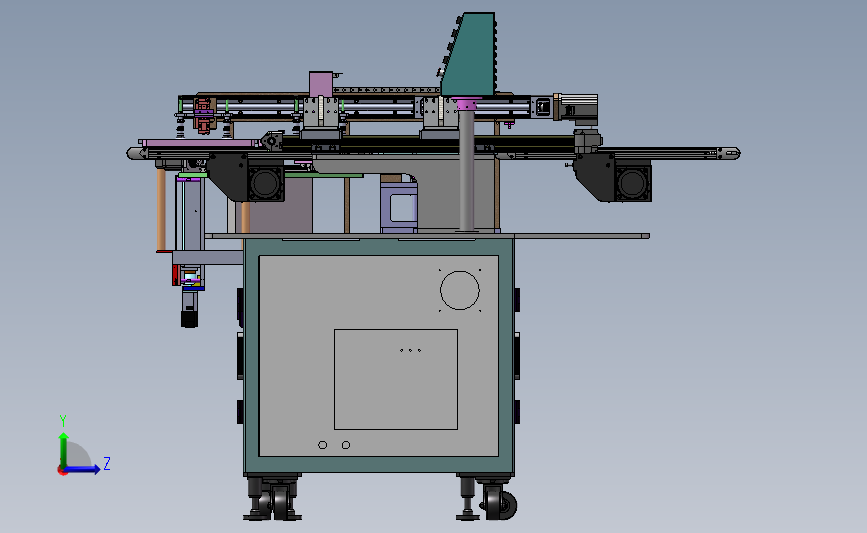Select the rectangular door panel on cabinet front
Screen dimensions: 867x533
(396, 379)
